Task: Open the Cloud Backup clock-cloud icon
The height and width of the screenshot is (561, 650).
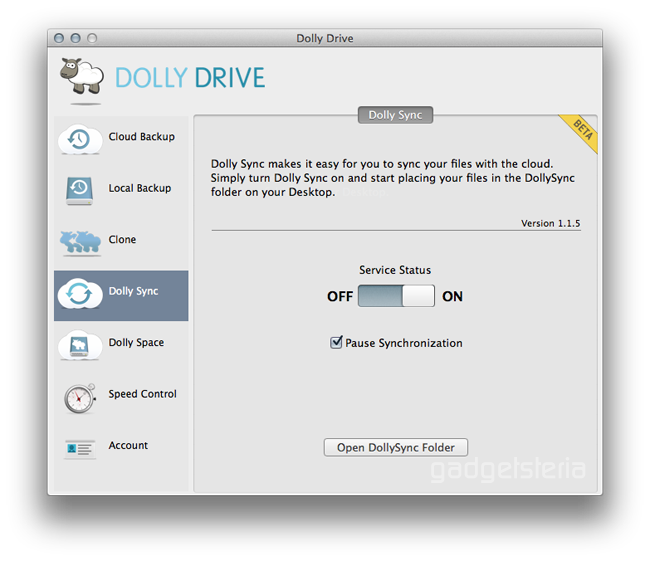Action: tap(80, 139)
